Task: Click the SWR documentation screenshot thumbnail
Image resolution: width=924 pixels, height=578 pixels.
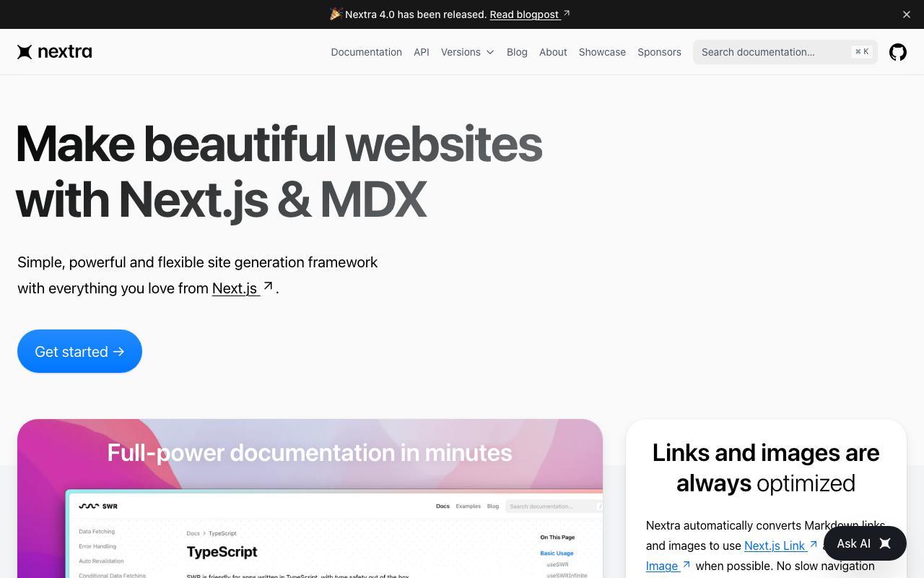Action: coord(334,534)
